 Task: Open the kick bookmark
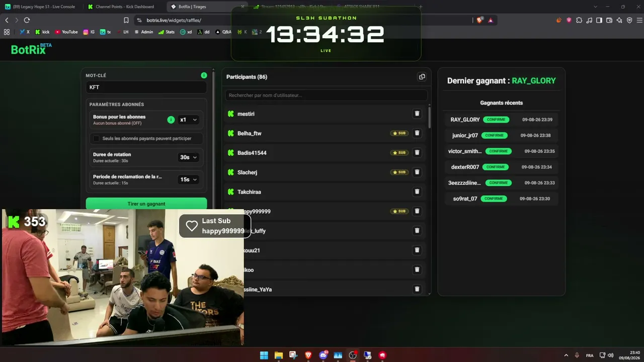click(42, 32)
